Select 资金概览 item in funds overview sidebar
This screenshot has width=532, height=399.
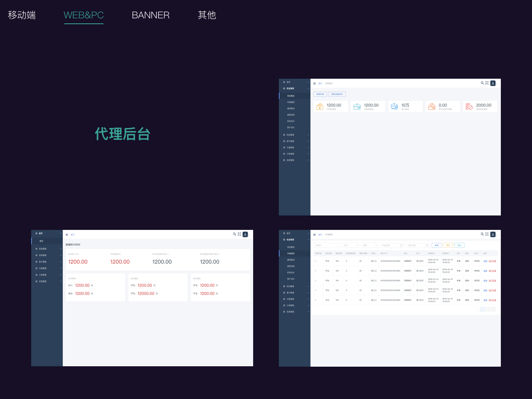295,96
